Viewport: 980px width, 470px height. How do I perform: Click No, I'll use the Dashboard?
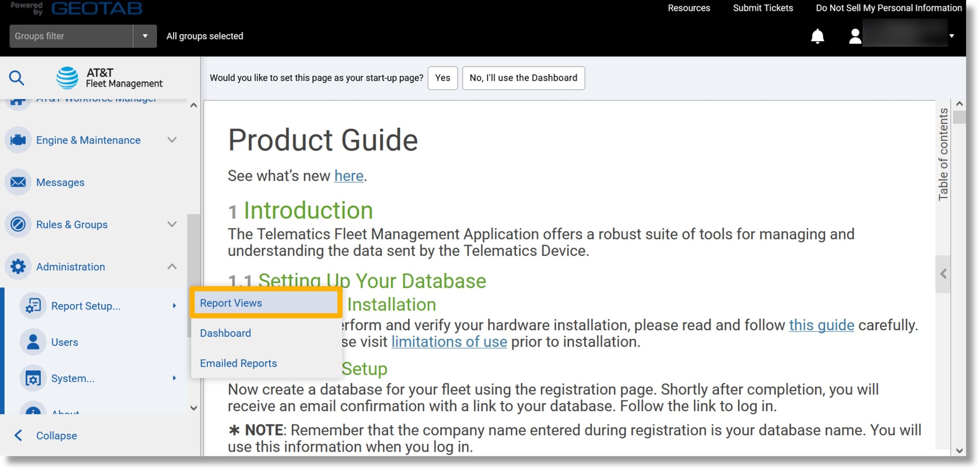click(523, 78)
